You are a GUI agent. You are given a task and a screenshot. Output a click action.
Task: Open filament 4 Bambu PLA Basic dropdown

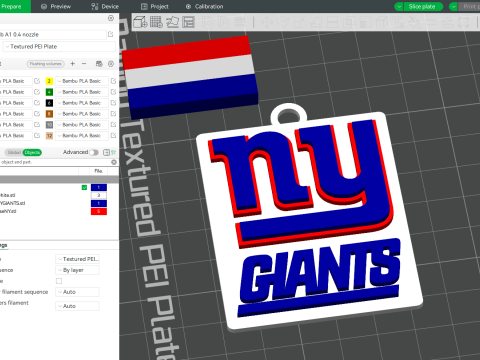(82, 92)
